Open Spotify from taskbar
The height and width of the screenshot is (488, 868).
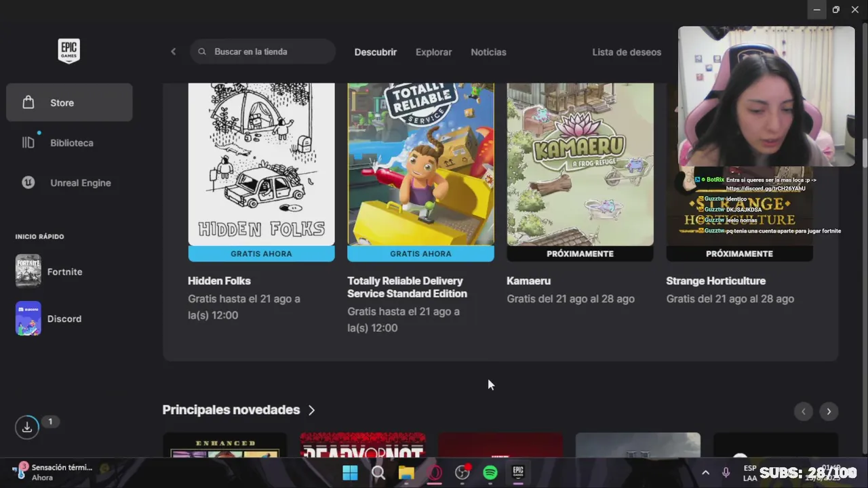coord(490,472)
